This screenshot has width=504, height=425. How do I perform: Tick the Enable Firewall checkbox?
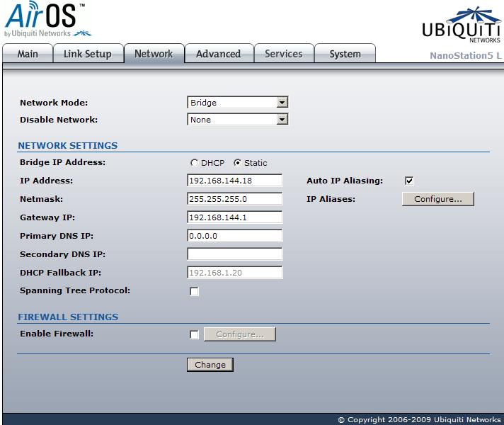tap(194, 334)
